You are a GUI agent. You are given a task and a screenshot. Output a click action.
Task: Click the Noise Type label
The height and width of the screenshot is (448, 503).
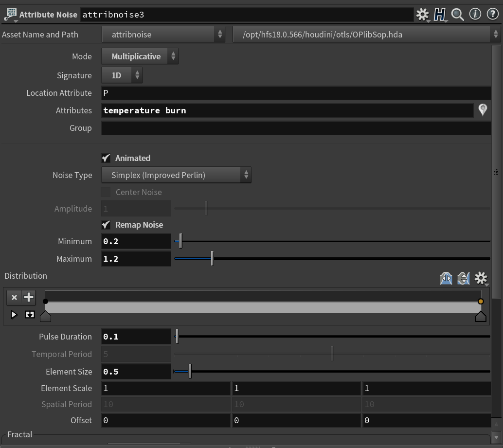click(x=72, y=176)
